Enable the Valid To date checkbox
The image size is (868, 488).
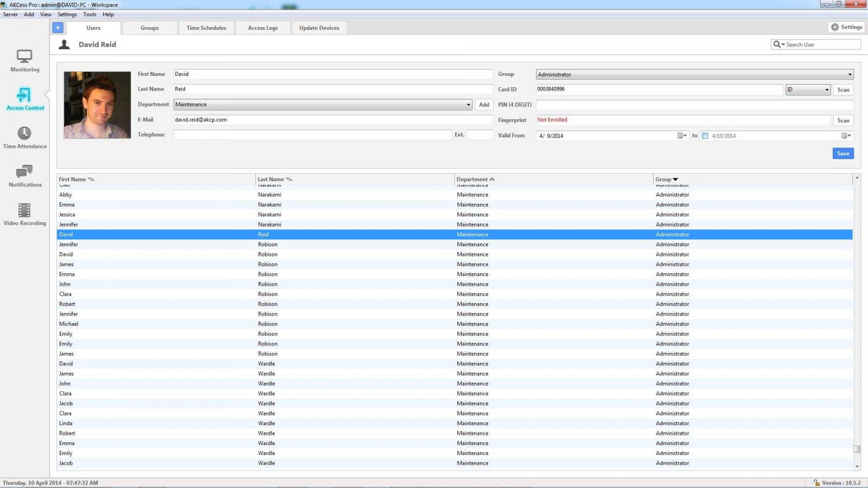(x=705, y=136)
